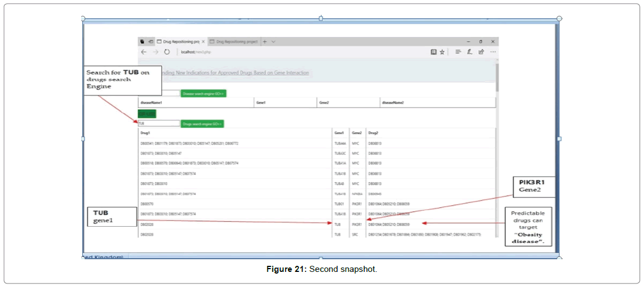Click the browser back arrow

pos(144,52)
